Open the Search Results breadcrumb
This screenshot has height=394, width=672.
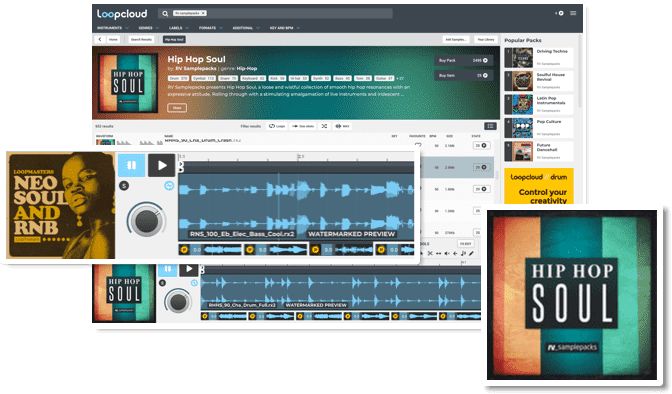click(141, 39)
